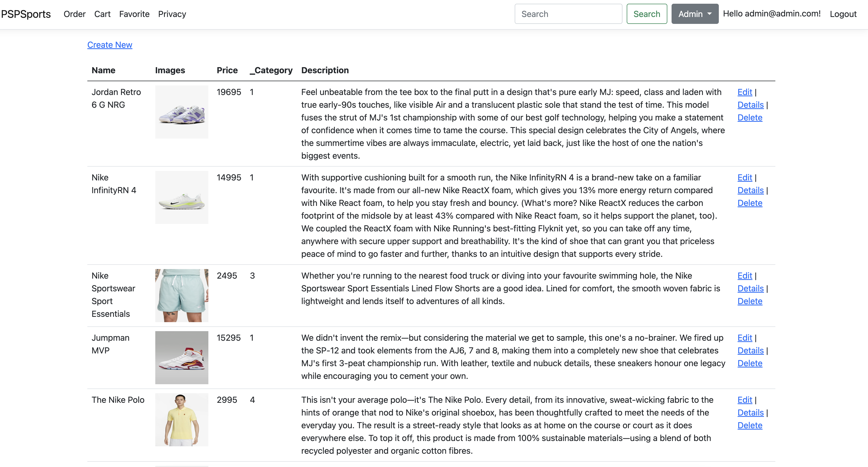Open the Privacy page link
868x467 pixels.
[172, 14]
